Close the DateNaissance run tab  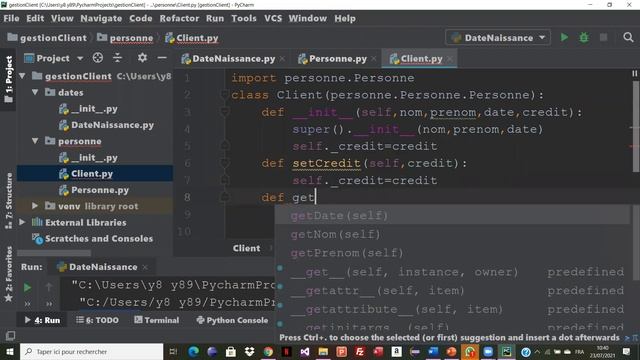point(145,267)
